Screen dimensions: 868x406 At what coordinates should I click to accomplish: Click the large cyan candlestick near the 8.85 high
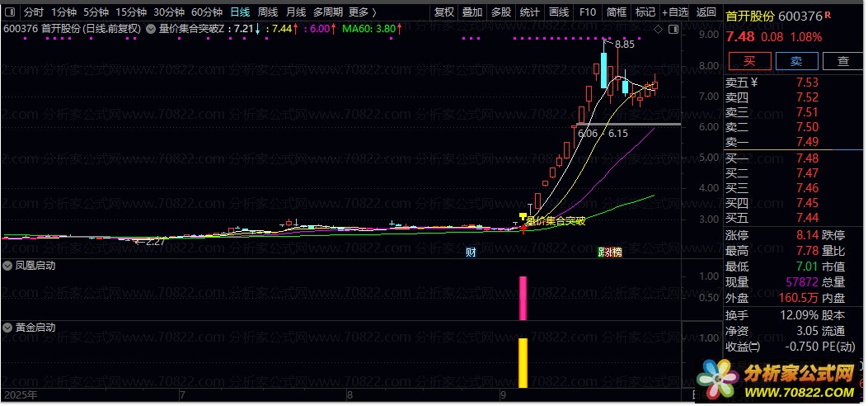(x=604, y=70)
